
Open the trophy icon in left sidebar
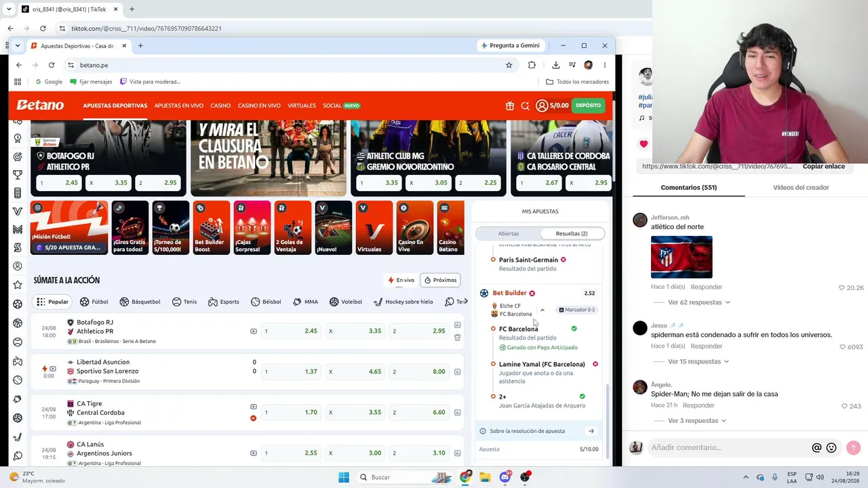18,175
